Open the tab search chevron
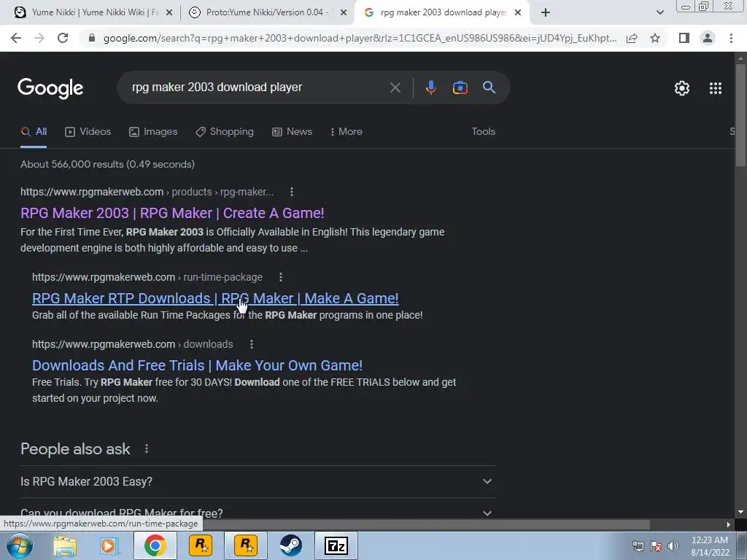747x560 pixels. (x=659, y=13)
